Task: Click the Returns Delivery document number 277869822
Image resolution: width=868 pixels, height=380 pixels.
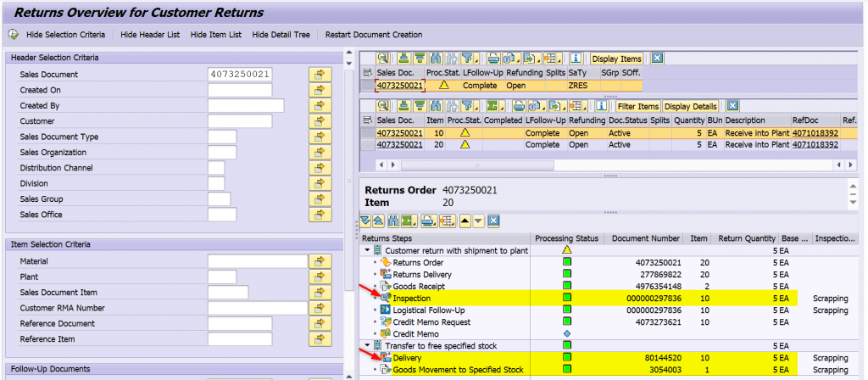Action: (x=658, y=274)
